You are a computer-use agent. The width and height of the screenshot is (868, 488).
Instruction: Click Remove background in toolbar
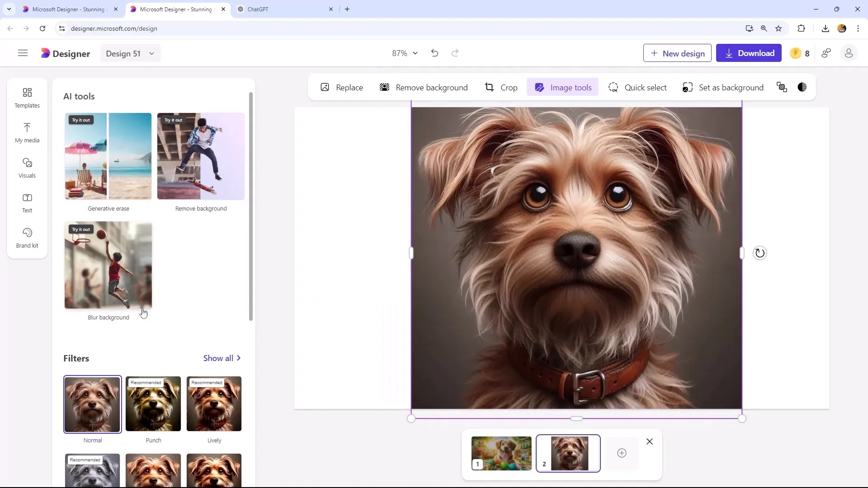pos(424,87)
